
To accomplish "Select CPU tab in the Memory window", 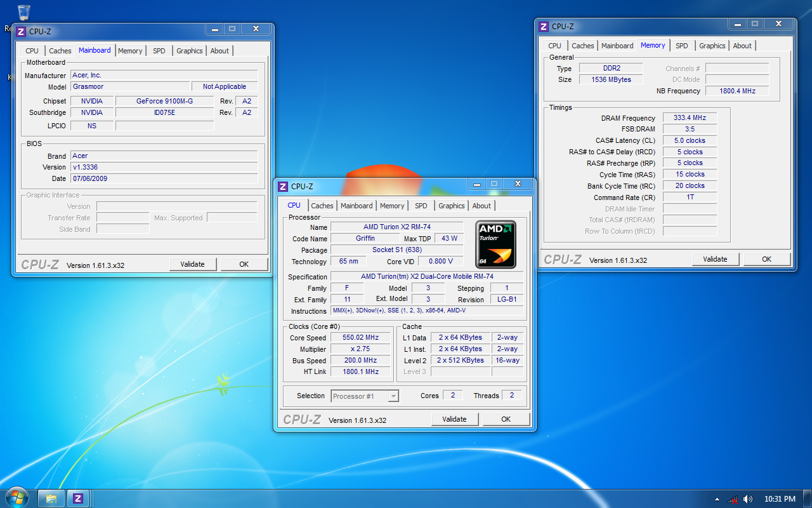I will click(x=554, y=46).
